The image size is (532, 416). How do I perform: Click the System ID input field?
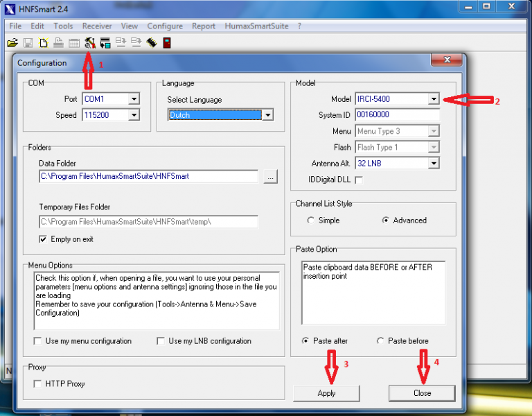[x=398, y=115]
